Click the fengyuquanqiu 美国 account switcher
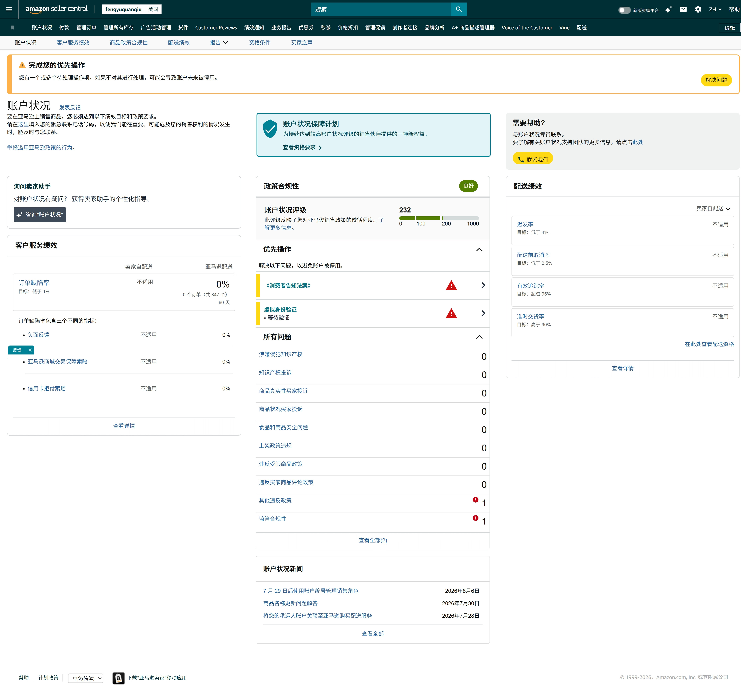This screenshot has height=700, width=741. tap(132, 9)
